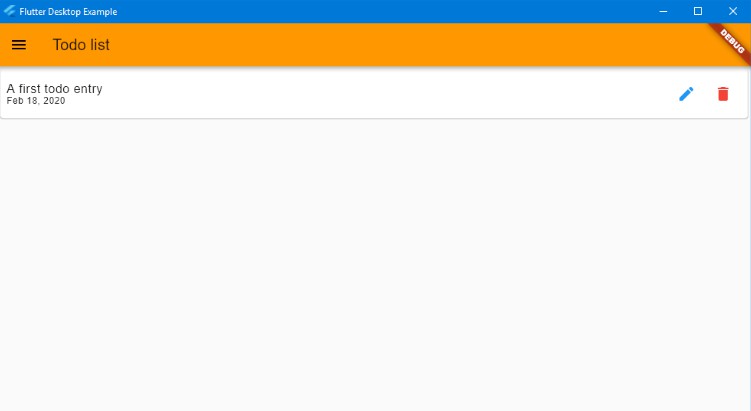Close the Flutter Desktop Example window
Image resolution: width=751 pixels, height=411 pixels.
point(733,11)
